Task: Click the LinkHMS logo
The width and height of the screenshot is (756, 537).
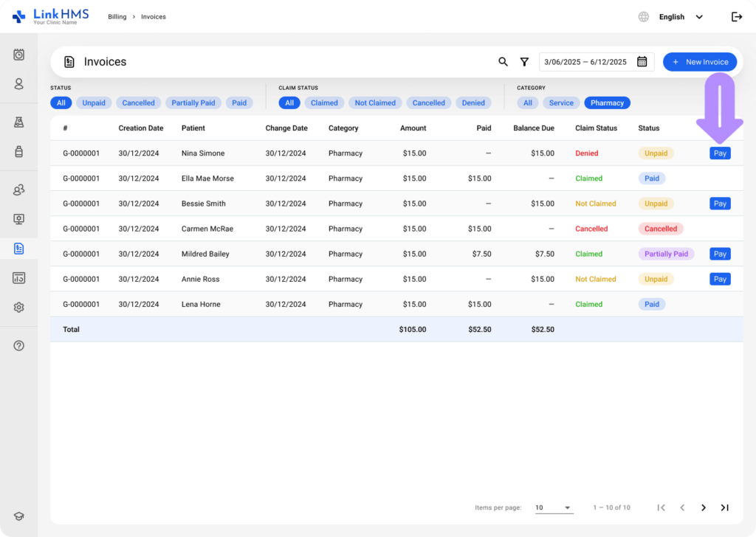Action: pos(51,16)
